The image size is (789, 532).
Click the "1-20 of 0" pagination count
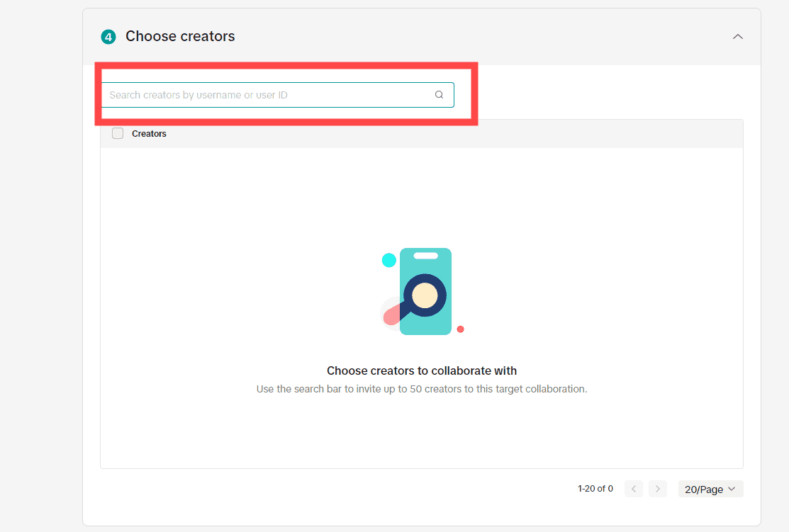595,489
